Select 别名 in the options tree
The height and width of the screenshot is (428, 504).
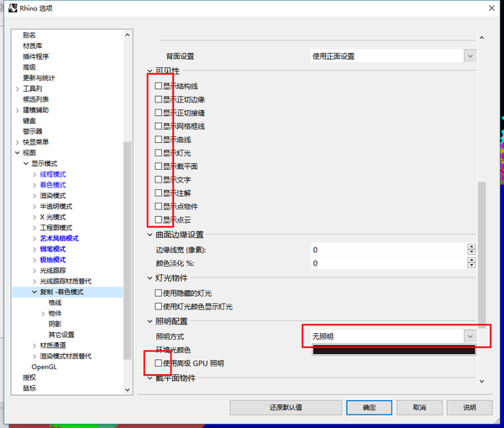tap(29, 35)
